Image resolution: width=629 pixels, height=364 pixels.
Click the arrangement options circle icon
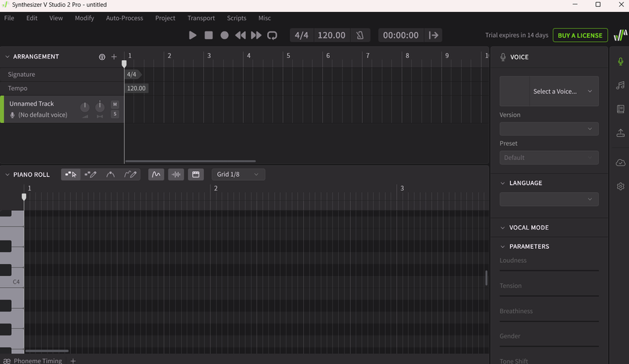tap(102, 57)
